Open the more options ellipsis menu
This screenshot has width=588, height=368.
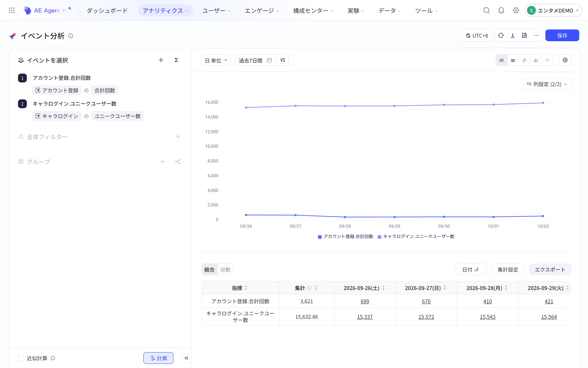pyautogui.click(x=536, y=36)
